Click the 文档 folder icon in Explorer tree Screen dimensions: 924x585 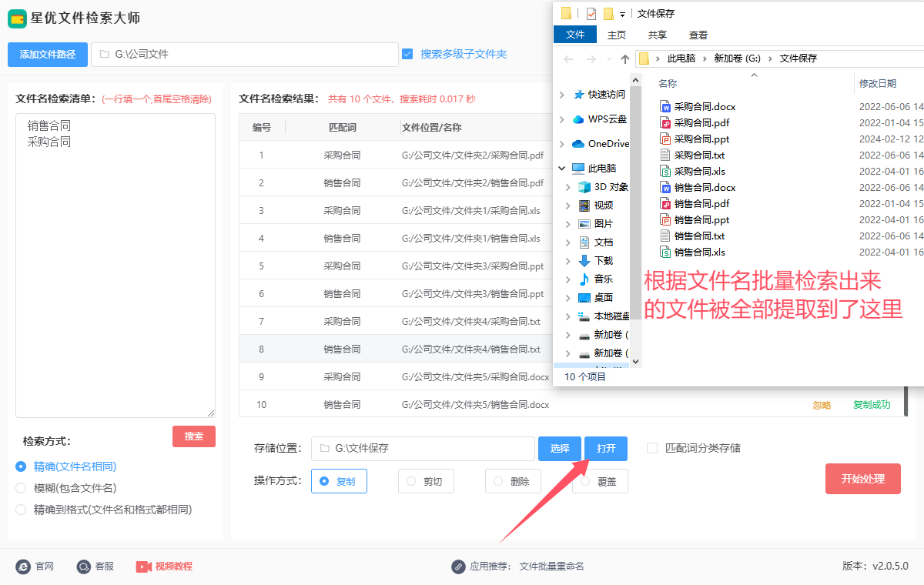[x=584, y=242]
